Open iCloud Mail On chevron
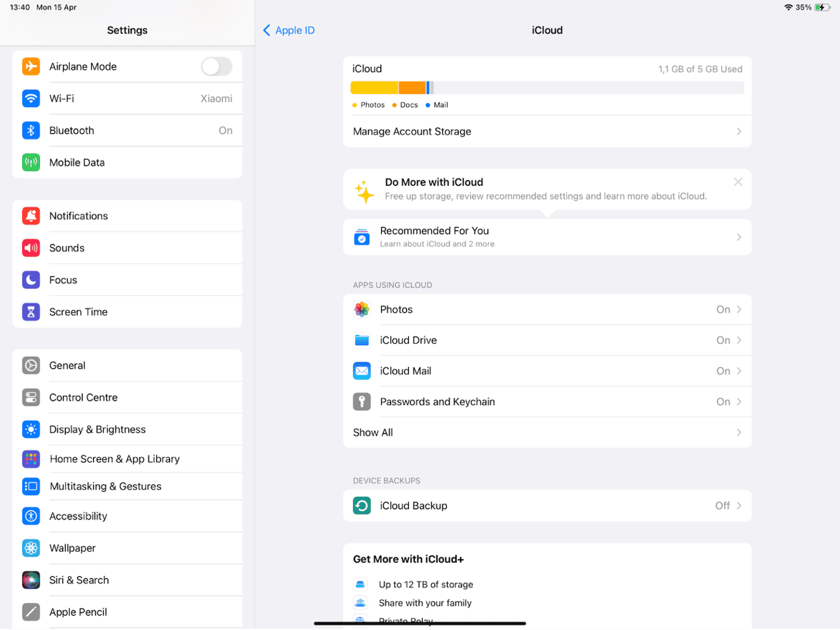The width and height of the screenshot is (840, 630). 739,371
